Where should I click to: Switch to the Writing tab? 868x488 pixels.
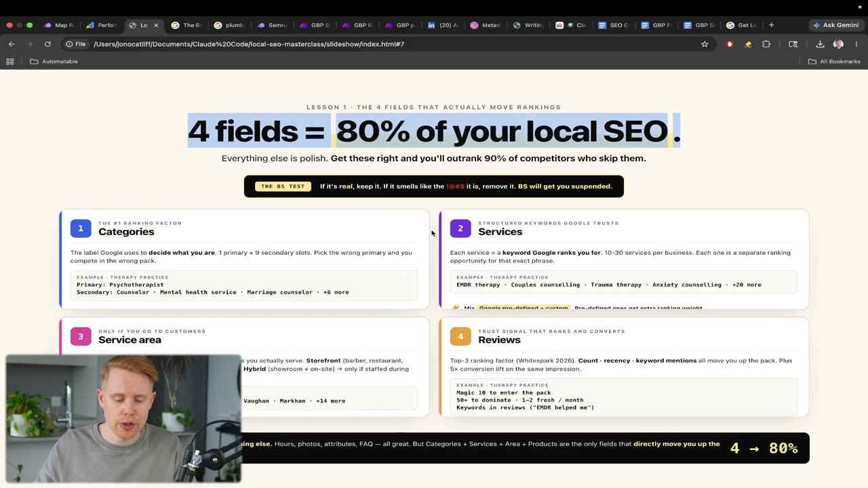coord(528,25)
